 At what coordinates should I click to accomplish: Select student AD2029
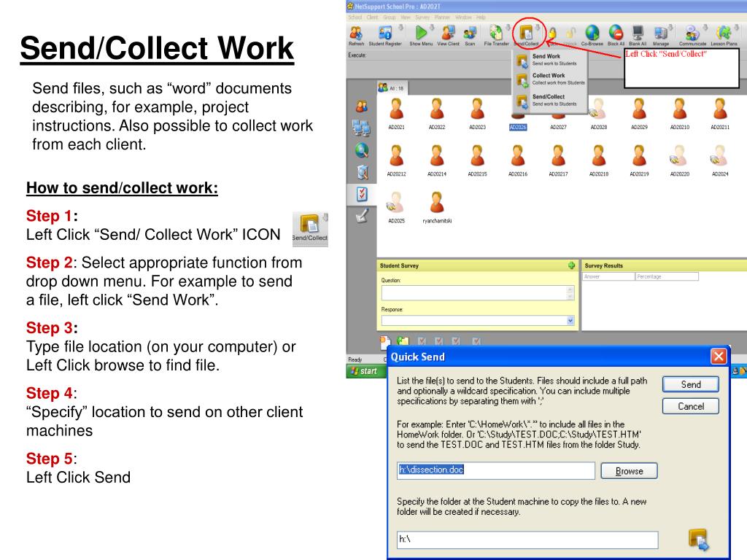639,113
